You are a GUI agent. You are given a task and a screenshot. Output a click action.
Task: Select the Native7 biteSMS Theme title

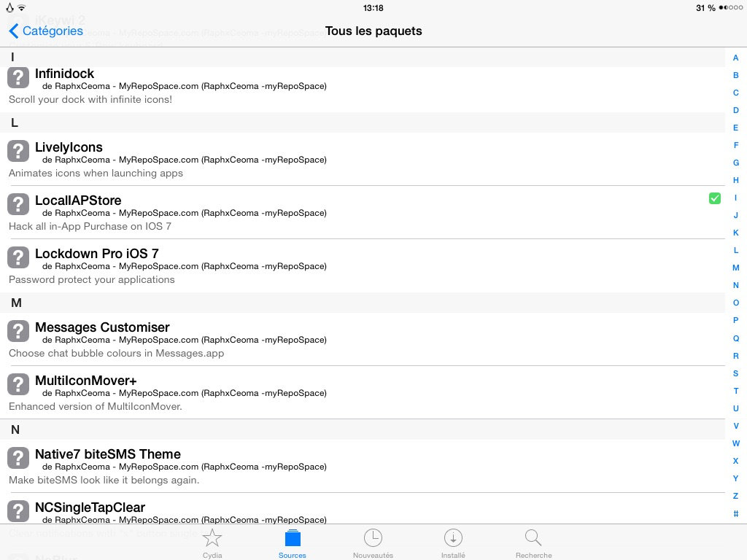point(108,454)
